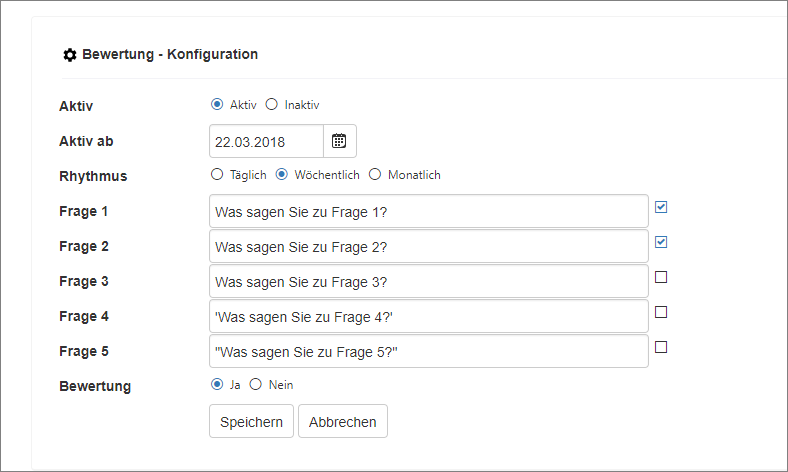Viewport: 788px width, 472px height.
Task: Choose the Monatlich rhythm option
Action: click(x=375, y=174)
